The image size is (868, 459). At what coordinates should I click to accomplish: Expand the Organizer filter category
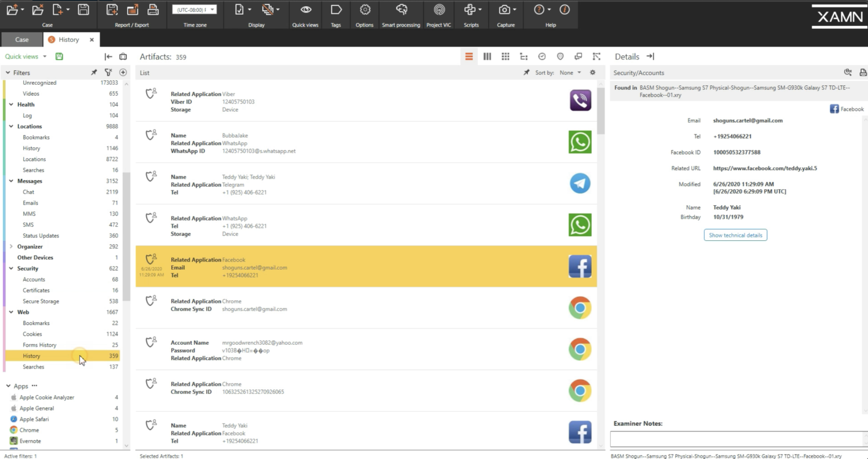tap(10, 246)
